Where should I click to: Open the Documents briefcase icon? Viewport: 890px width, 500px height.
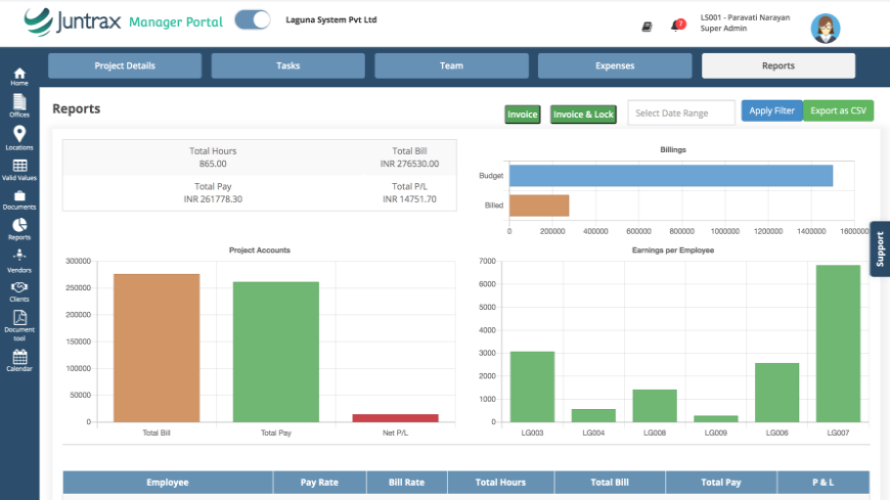coord(19,199)
